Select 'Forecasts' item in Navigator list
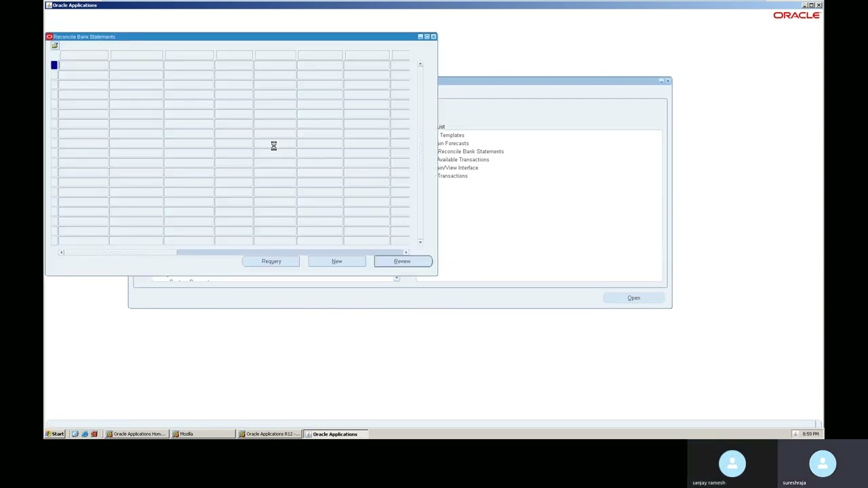Viewport: 868px width, 488px height. (454, 143)
